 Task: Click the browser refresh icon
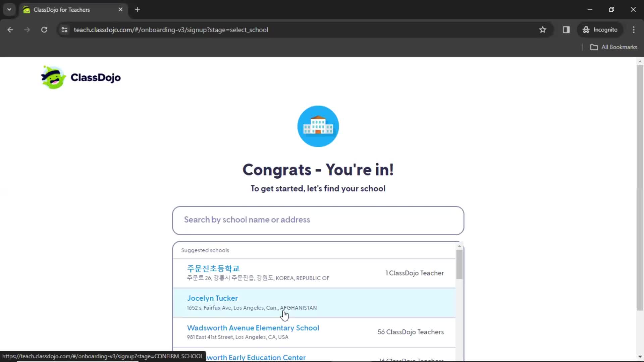(x=44, y=29)
